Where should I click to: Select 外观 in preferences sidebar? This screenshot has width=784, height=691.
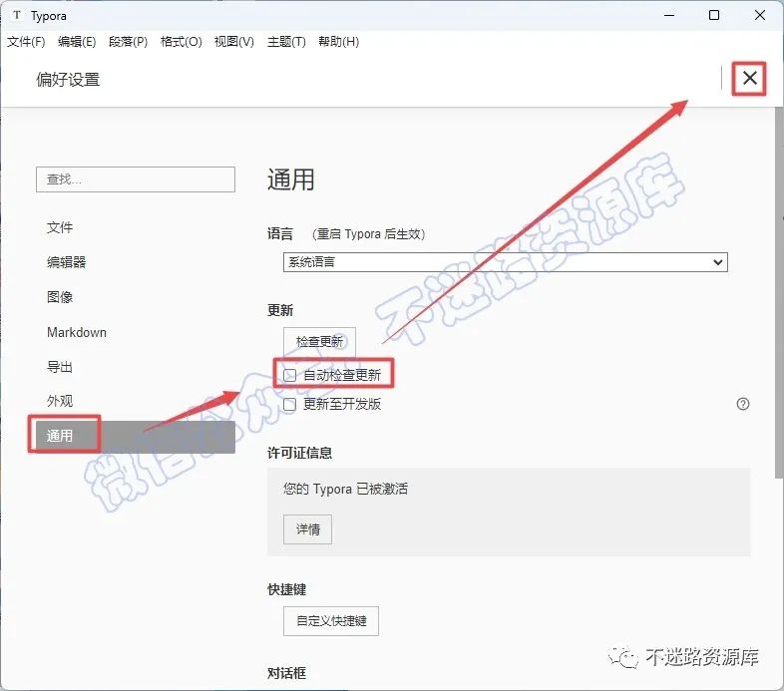(x=136, y=402)
